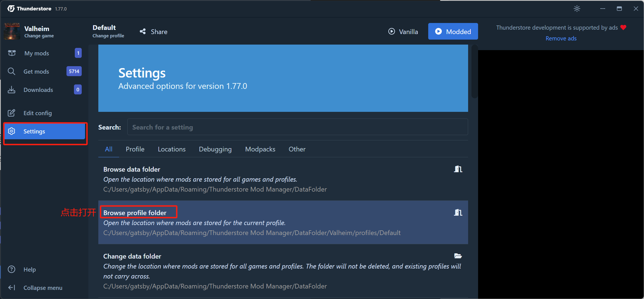Click the open-folder icon for Change data folder
Screen dimensions: 644x299
coord(458,256)
